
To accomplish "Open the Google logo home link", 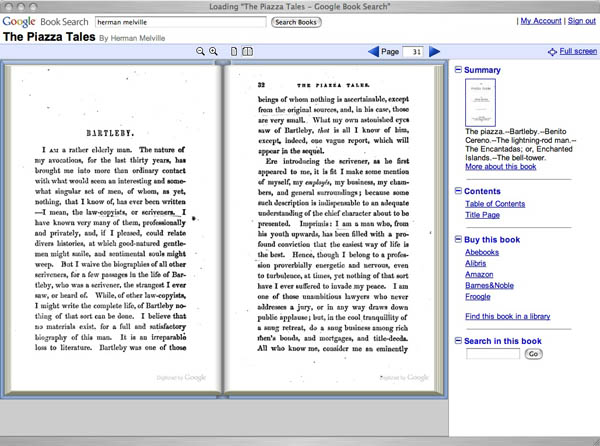I will pos(19,22).
